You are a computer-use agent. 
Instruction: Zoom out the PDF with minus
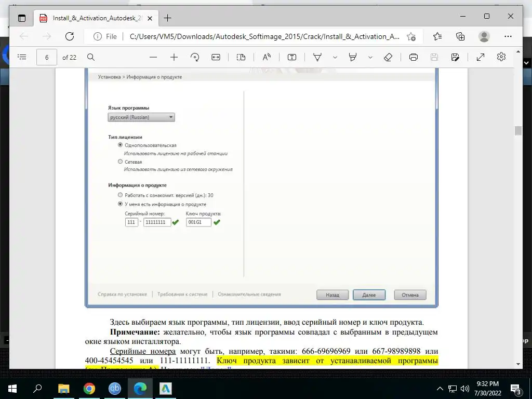point(153,57)
